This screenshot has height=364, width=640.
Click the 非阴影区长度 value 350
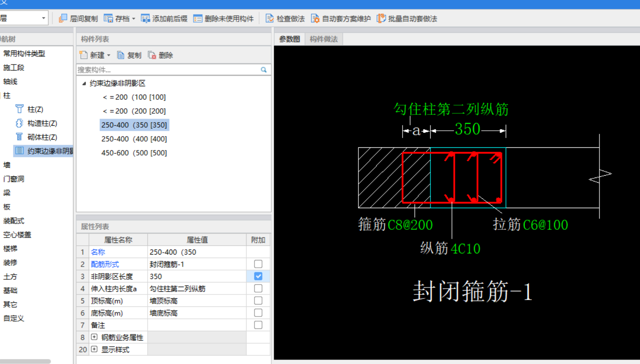click(156, 276)
